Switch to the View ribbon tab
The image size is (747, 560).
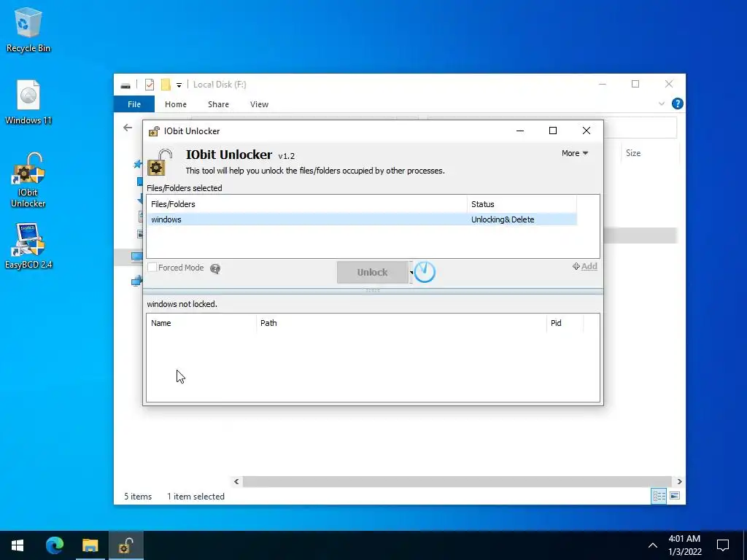click(259, 104)
